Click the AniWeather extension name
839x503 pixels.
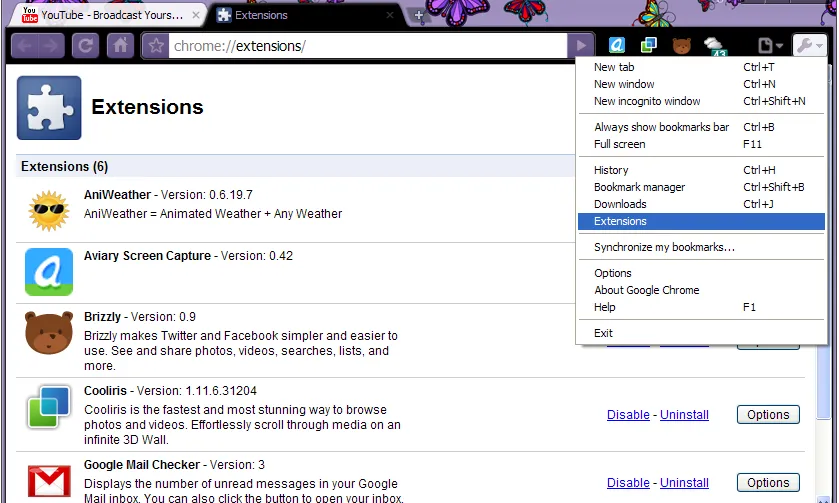(x=117, y=195)
